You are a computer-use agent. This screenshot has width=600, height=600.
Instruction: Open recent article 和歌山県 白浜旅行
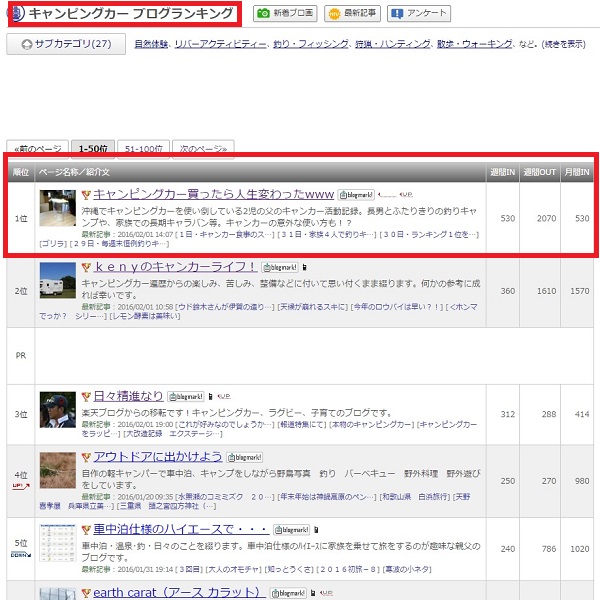tap(415, 497)
